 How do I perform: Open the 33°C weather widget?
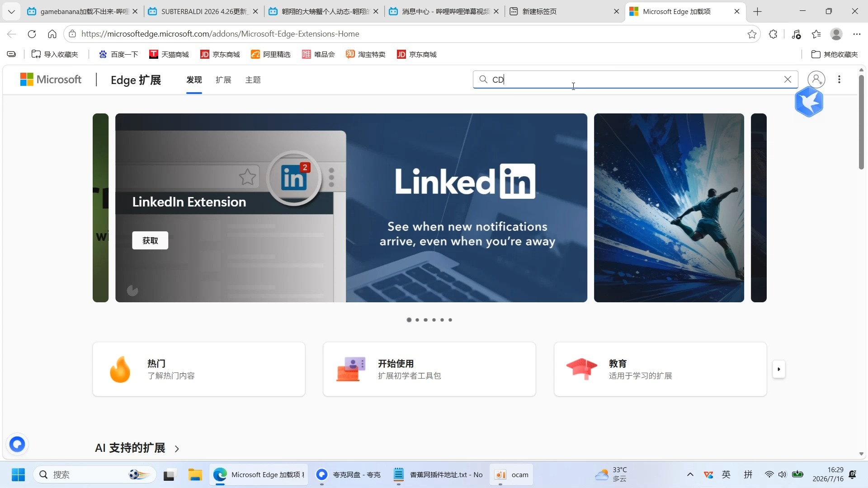[x=611, y=475]
